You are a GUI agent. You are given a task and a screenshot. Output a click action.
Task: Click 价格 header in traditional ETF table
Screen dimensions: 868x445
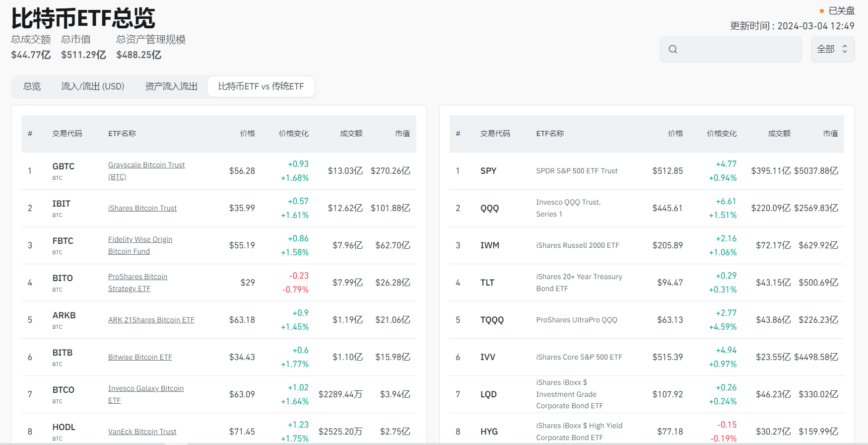coord(675,134)
